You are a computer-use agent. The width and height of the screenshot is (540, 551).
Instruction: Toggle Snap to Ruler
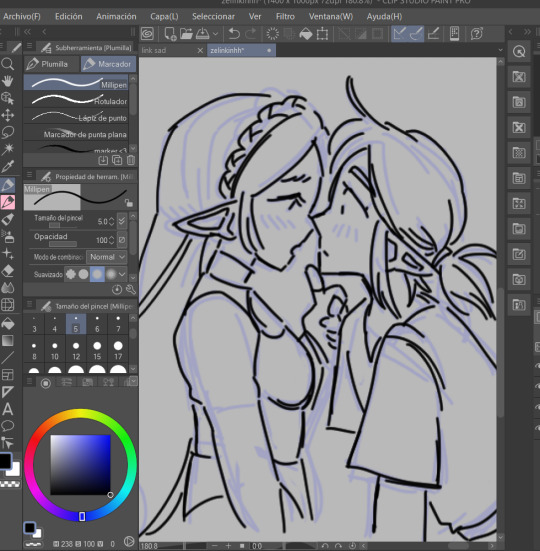pyautogui.click(x=399, y=34)
